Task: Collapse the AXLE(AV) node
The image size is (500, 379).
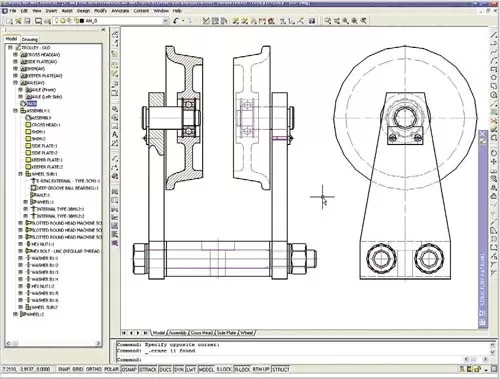Action: (x=15, y=83)
